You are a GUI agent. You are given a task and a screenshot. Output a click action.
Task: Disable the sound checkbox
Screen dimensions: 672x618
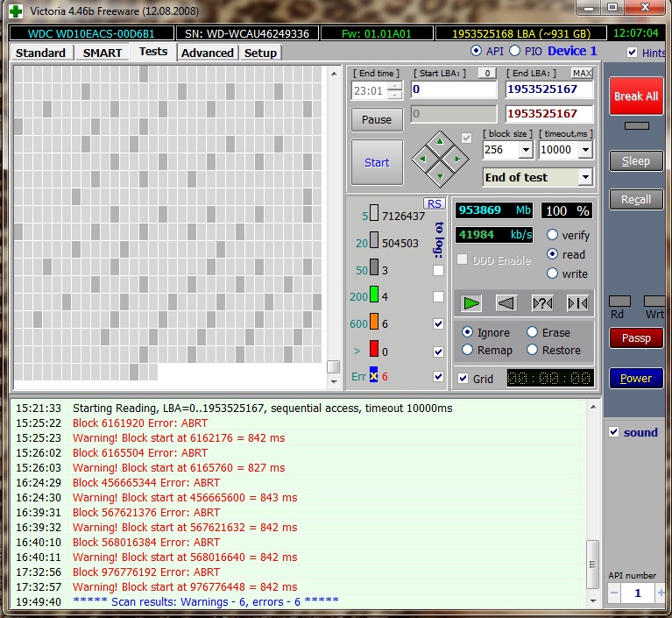click(x=614, y=432)
